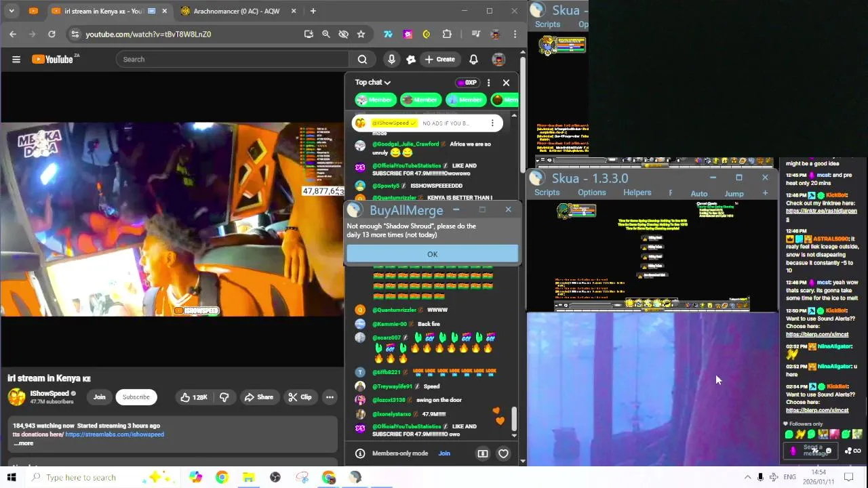Click Join next to Members-only mode
This screenshot has width=868, height=488.
point(444,453)
